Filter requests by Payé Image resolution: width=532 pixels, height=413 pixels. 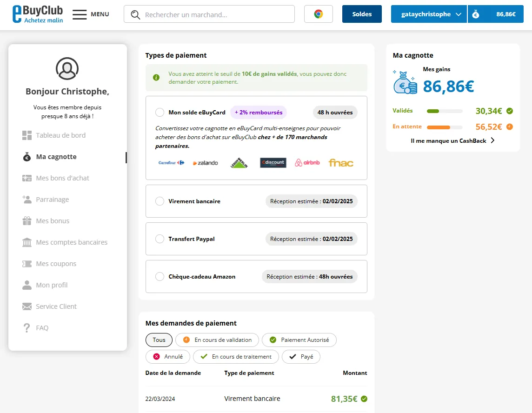(301, 357)
